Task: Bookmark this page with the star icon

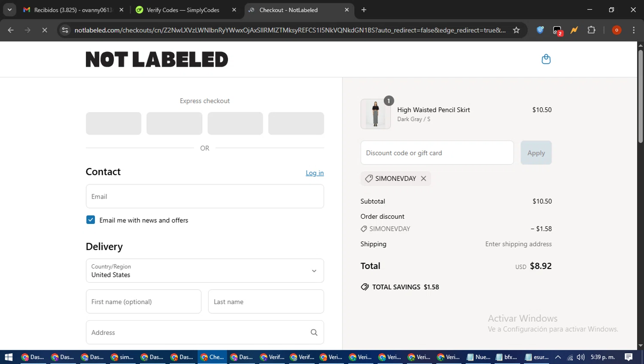Action: 516,30
